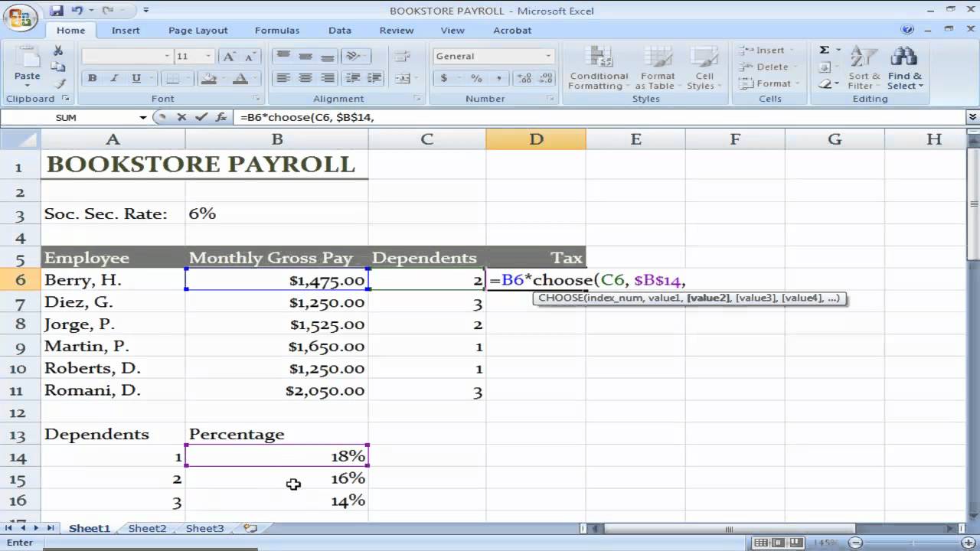The width and height of the screenshot is (980, 551).
Task: Click the Zoom Out minus button
Action: [x=857, y=543]
